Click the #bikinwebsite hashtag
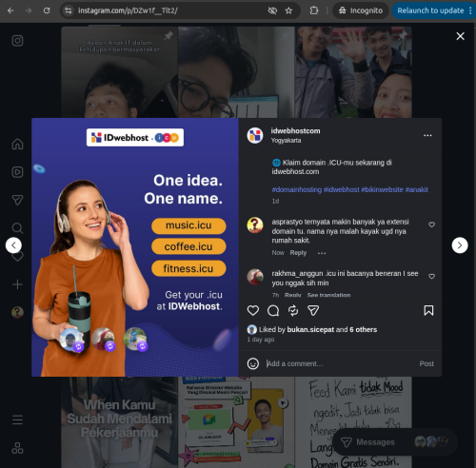The width and height of the screenshot is (476, 468). pyautogui.click(x=382, y=189)
